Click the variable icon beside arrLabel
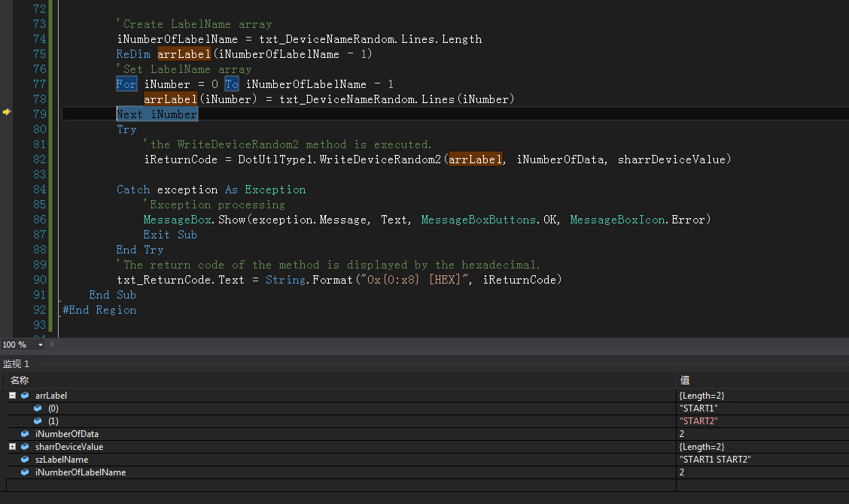The height and width of the screenshot is (504, 849). (25, 396)
